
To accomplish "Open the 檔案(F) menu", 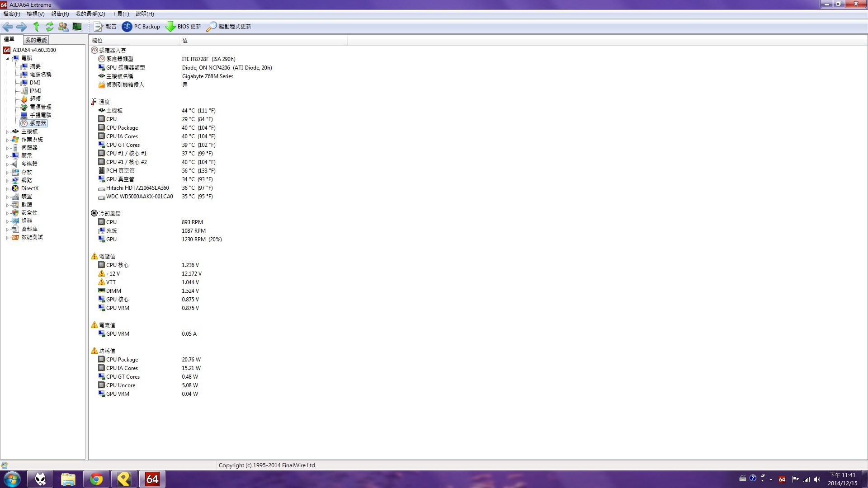I will [x=12, y=14].
